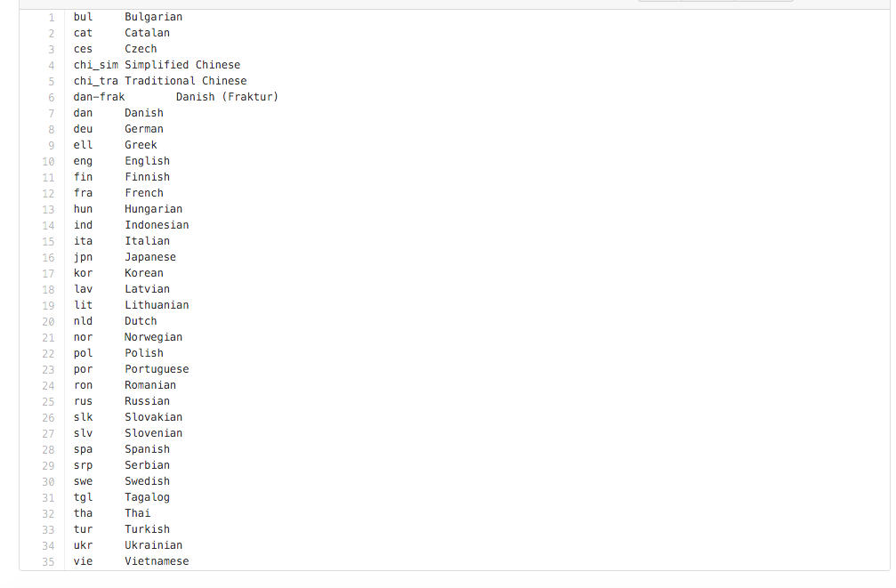Image resolution: width=896 pixels, height=588 pixels.
Task: Click line number 5
Action: (52, 82)
